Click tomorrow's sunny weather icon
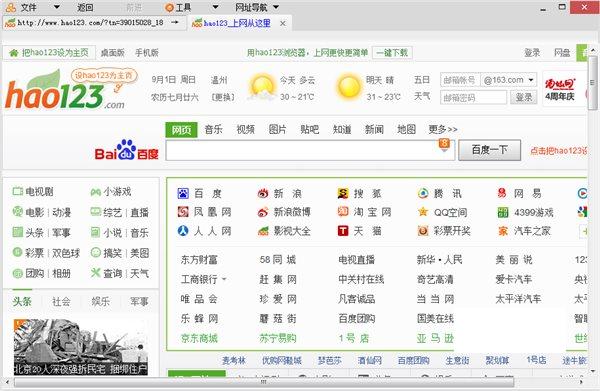 tap(349, 87)
